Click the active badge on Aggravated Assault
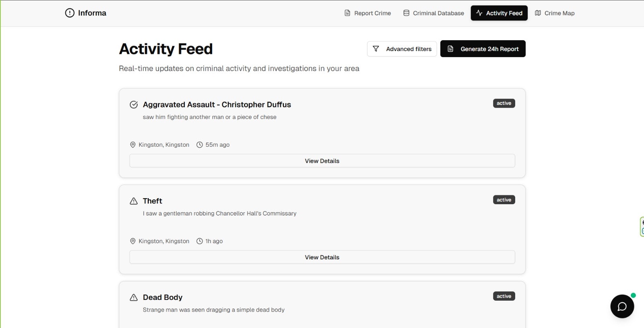Screen dimensions: 644x328 [x=504, y=103]
